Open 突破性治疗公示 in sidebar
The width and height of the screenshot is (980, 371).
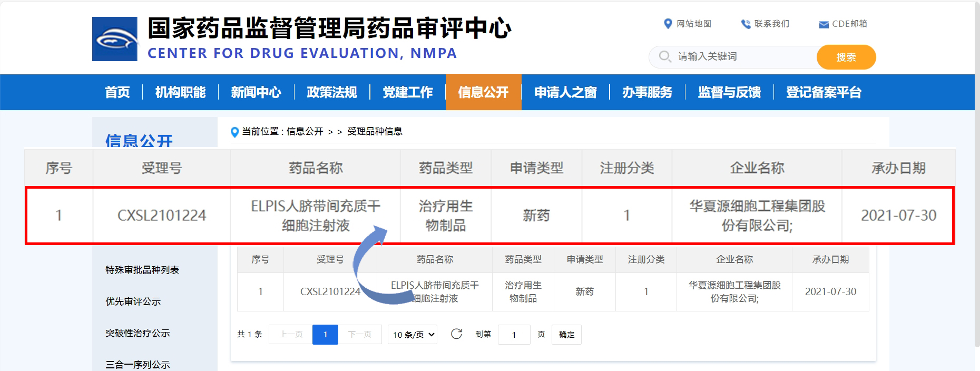pos(138,333)
